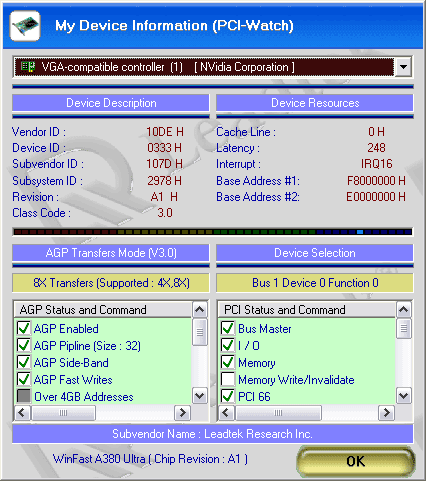426x481 pixels.
Task: Click the Bus 1 Device 0 Function 0 field
Action: click(x=315, y=283)
